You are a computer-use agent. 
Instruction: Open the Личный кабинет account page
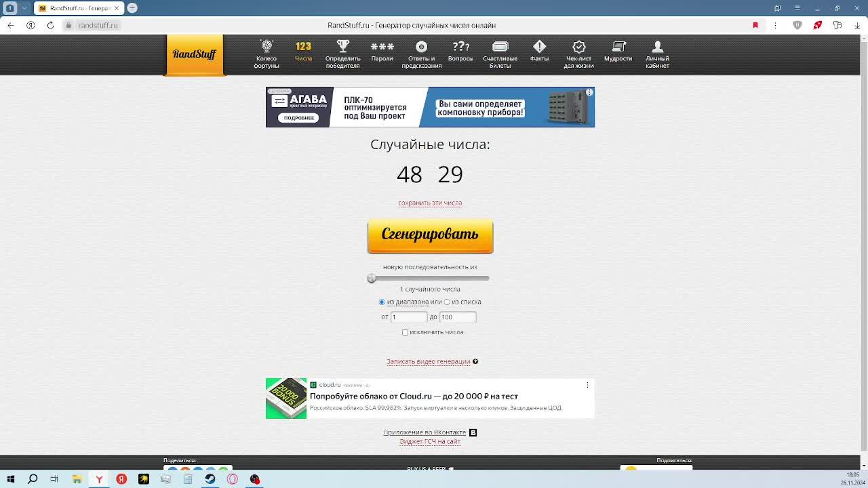[x=657, y=54]
